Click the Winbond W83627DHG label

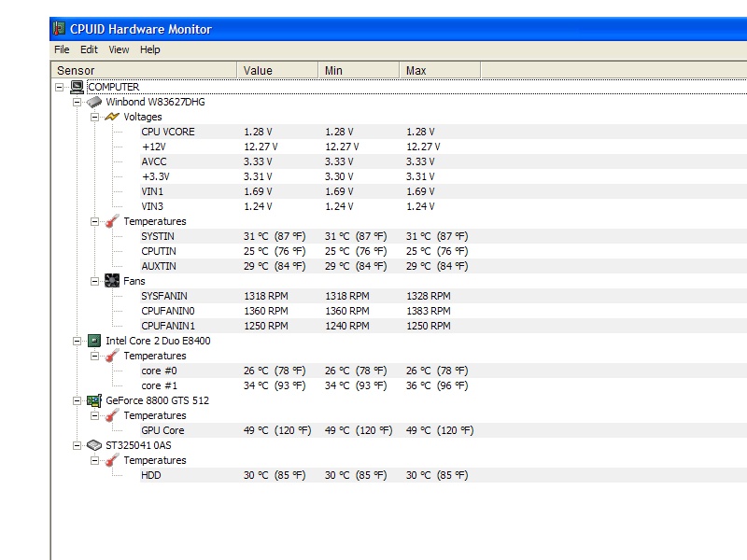pyautogui.click(x=155, y=102)
